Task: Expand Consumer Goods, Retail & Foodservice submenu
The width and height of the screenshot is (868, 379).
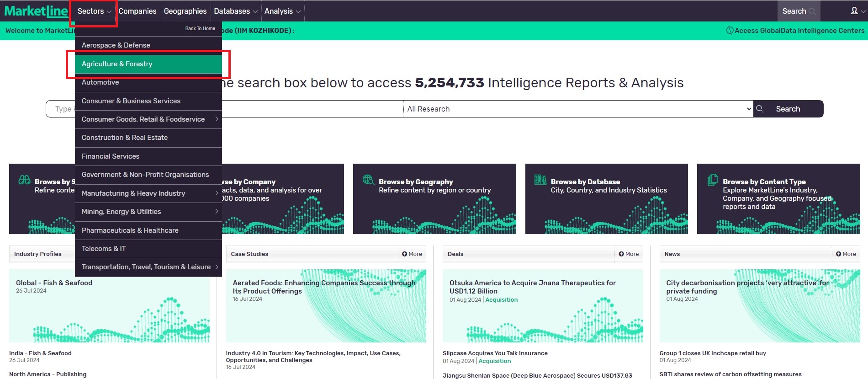Action: [x=217, y=119]
